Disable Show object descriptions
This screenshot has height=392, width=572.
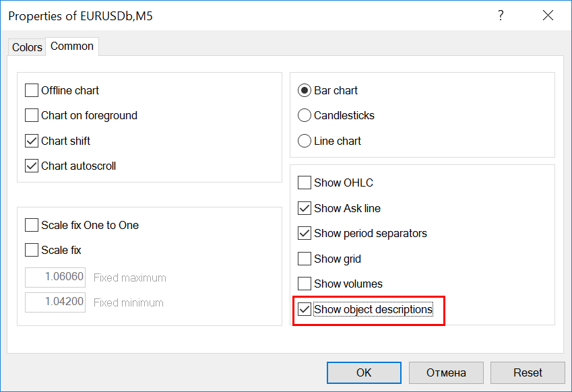click(x=305, y=309)
